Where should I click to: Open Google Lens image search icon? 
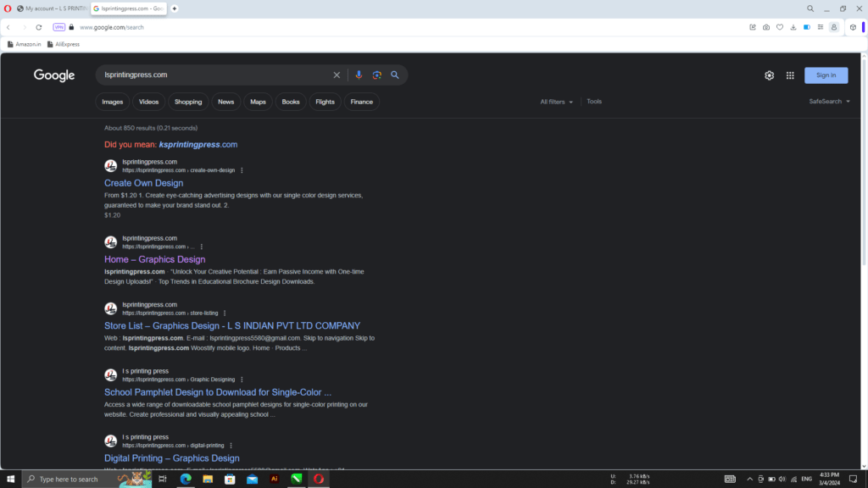[377, 75]
